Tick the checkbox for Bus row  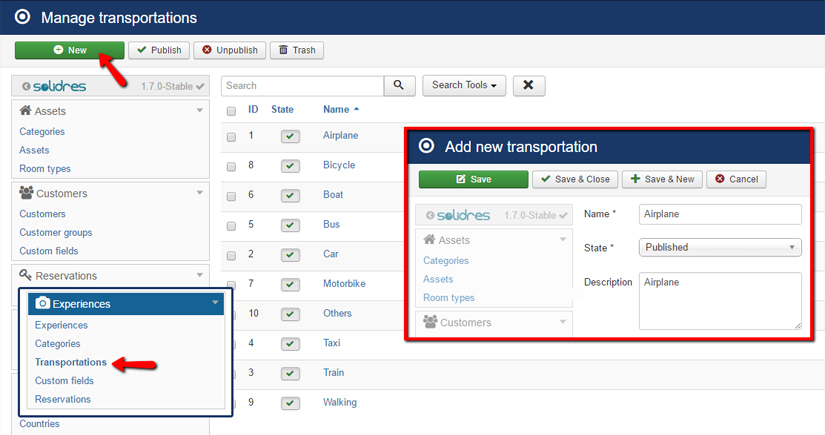[231, 226]
